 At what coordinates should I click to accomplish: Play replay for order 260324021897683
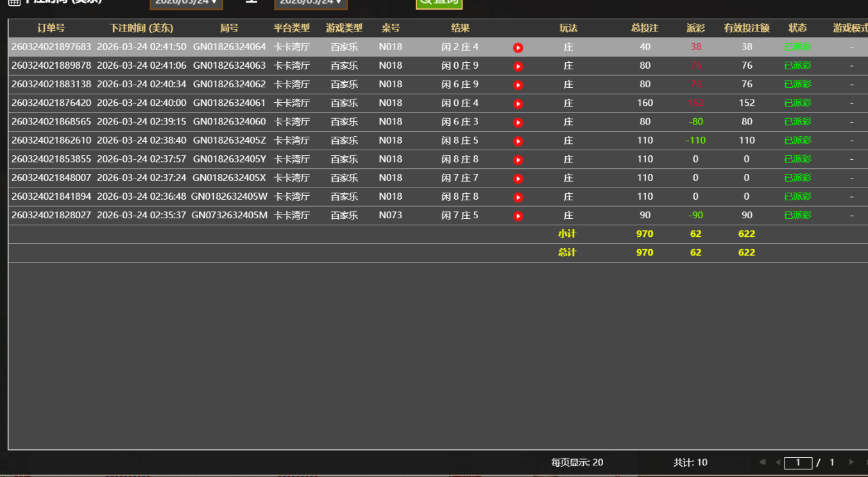pyautogui.click(x=518, y=47)
